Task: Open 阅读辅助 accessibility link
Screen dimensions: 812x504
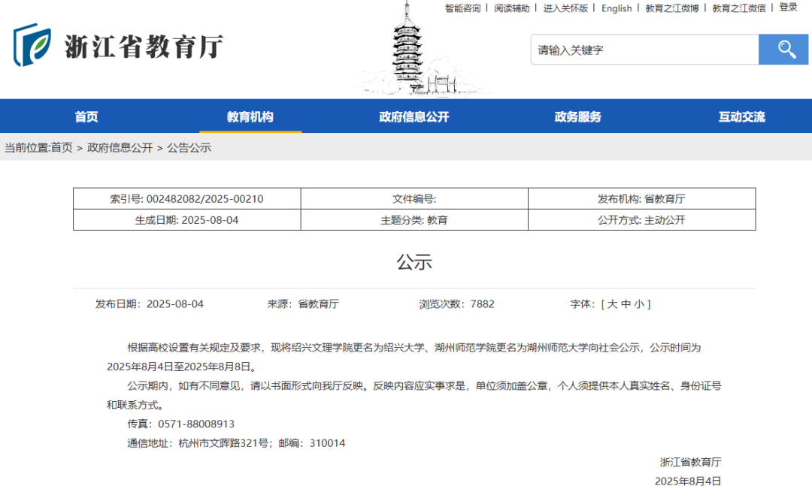Action: click(x=512, y=8)
